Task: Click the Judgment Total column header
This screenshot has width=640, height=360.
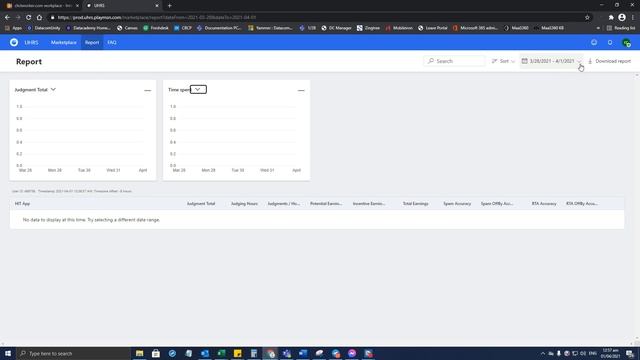Action: pyautogui.click(x=201, y=204)
